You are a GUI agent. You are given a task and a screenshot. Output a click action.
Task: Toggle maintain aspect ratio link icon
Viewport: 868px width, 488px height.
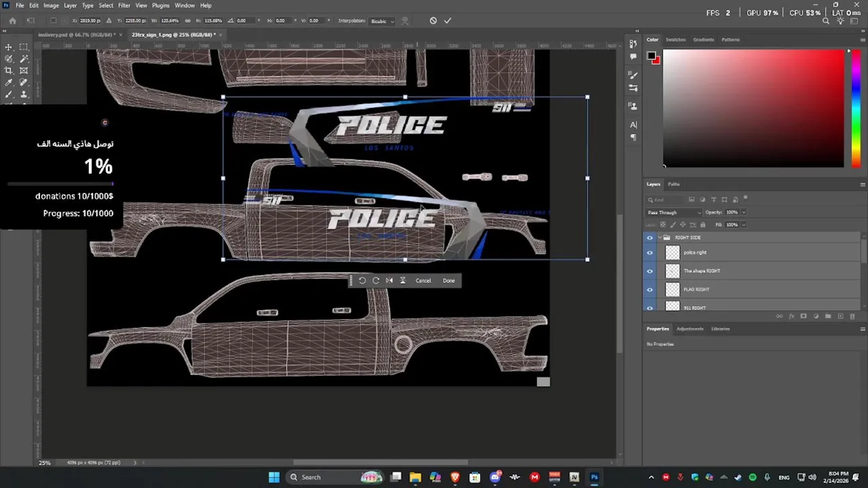(x=188, y=21)
